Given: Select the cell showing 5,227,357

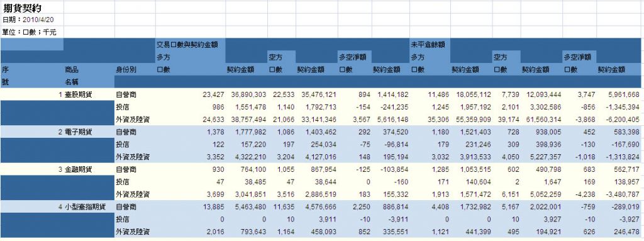Looking at the screenshot, I should pyautogui.click(x=546, y=157).
